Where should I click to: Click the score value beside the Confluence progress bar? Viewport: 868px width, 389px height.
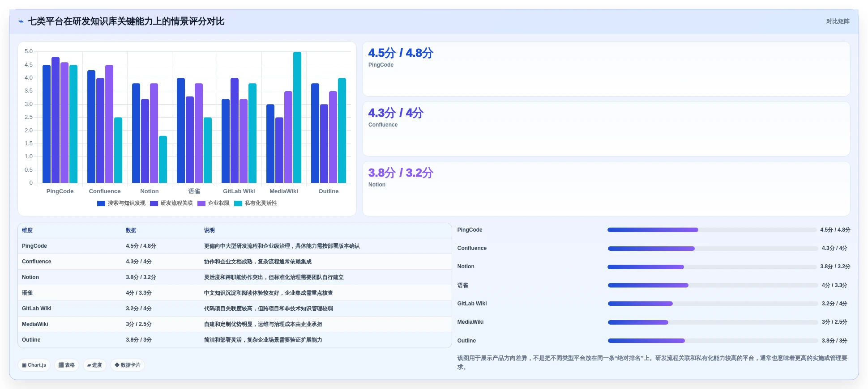coord(834,248)
